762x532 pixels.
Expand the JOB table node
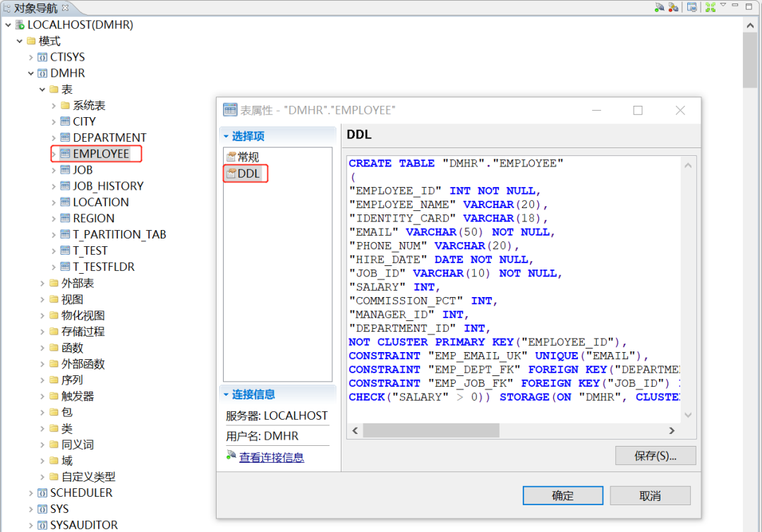click(54, 170)
